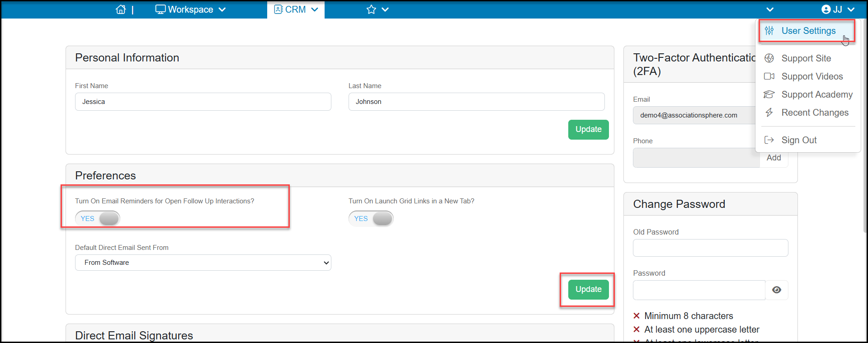Click the Support Site globe icon

click(x=769, y=58)
